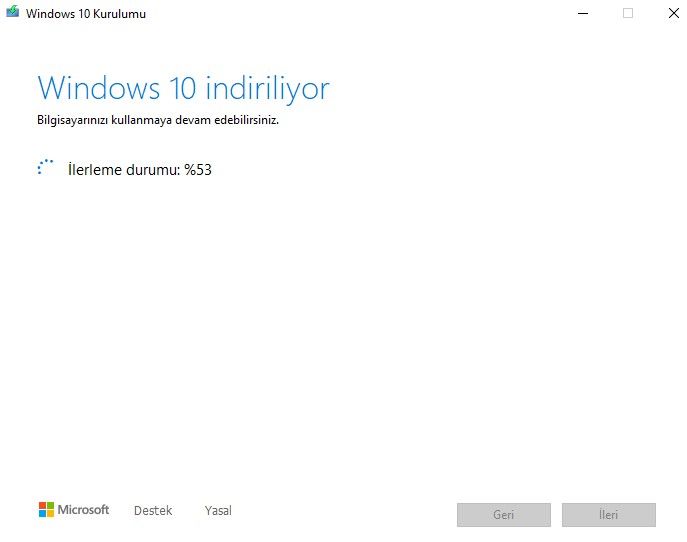Click 'Bilgisayarınızı kullanmaya devam edebilirsiniz.' text
Image resolution: width=687 pixels, height=542 pixels.
pyautogui.click(x=158, y=120)
